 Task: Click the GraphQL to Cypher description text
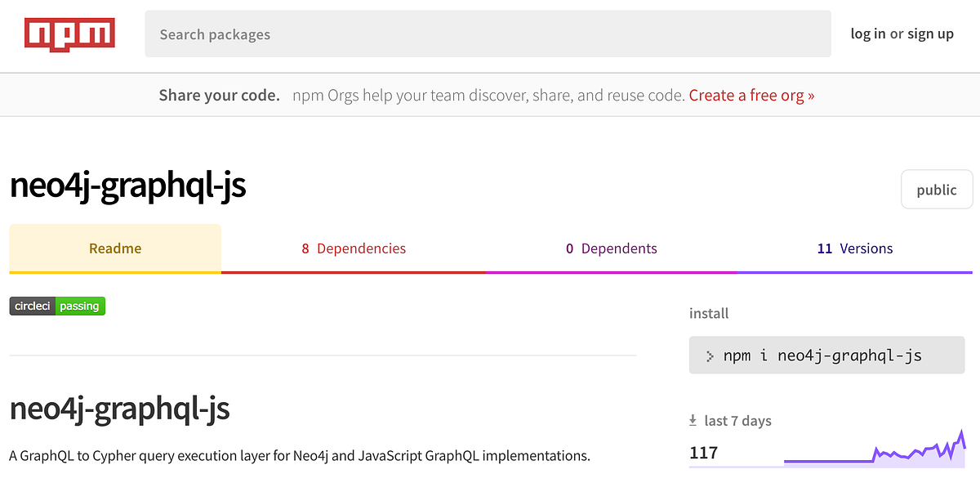(x=300, y=455)
